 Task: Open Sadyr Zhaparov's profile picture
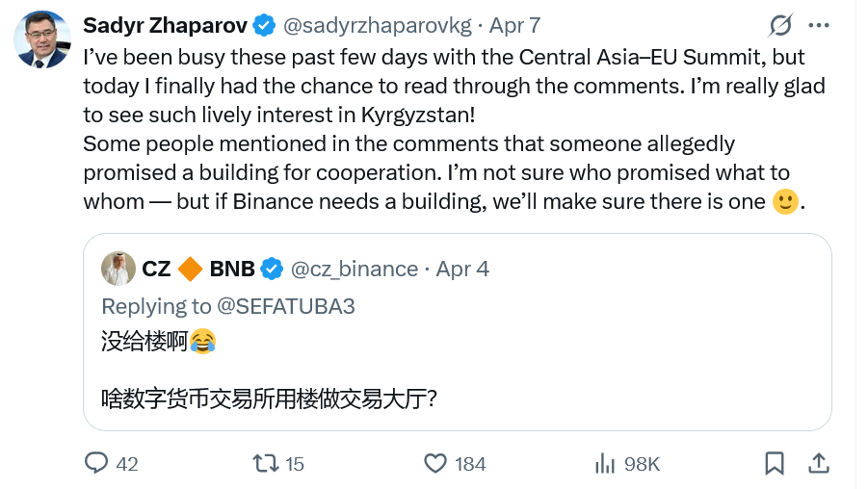(x=41, y=39)
